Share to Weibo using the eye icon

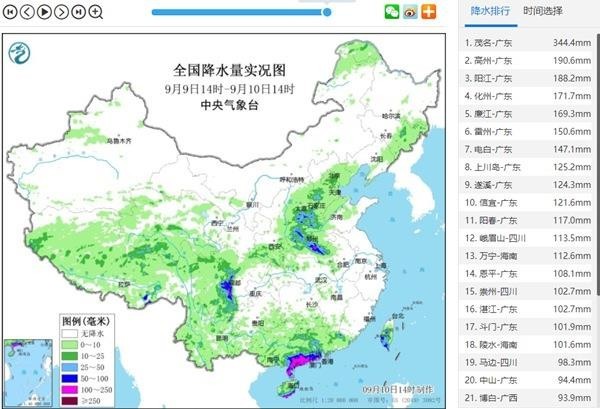[410, 12]
